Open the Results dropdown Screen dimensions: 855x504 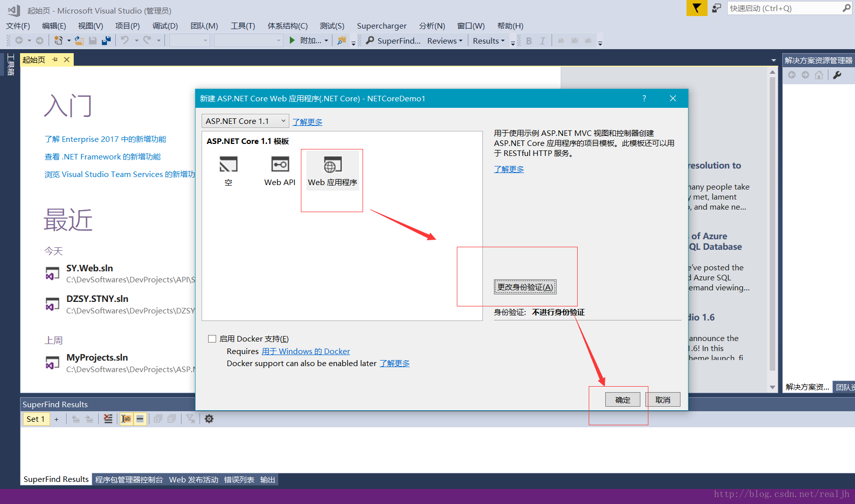(x=488, y=41)
